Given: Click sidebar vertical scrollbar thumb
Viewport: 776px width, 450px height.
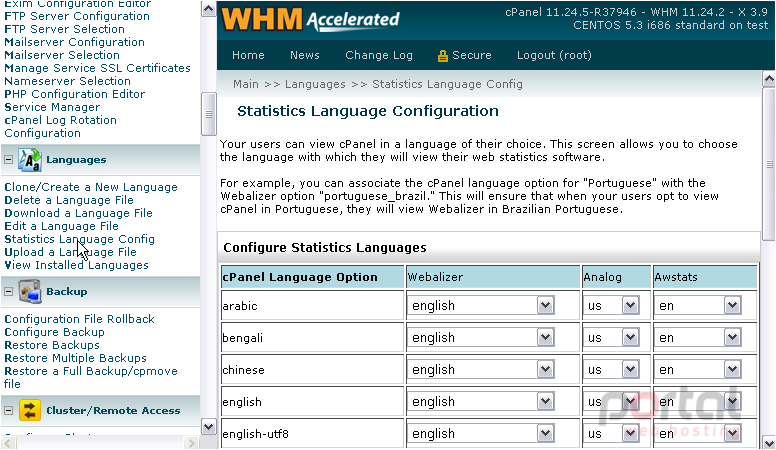Looking at the screenshot, I should [x=209, y=114].
